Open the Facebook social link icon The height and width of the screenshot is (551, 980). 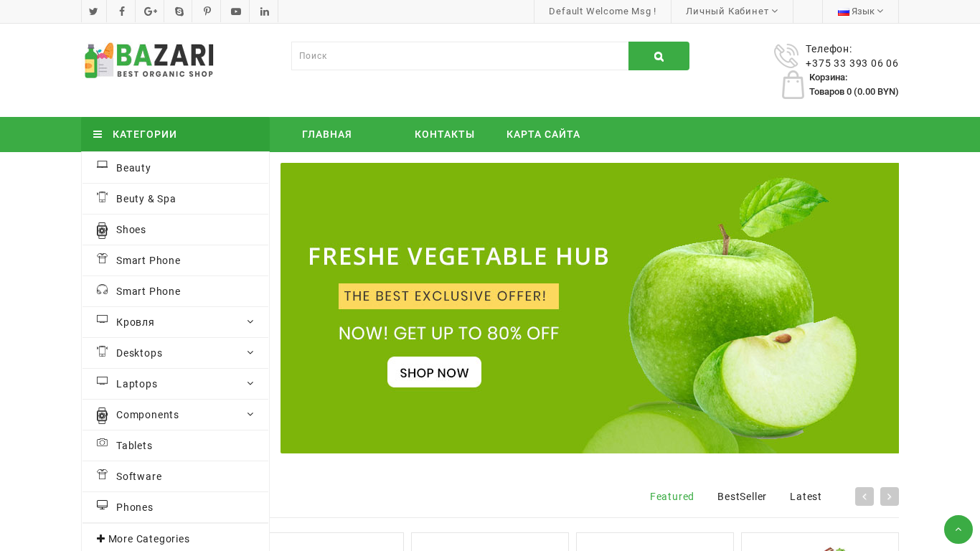[121, 11]
